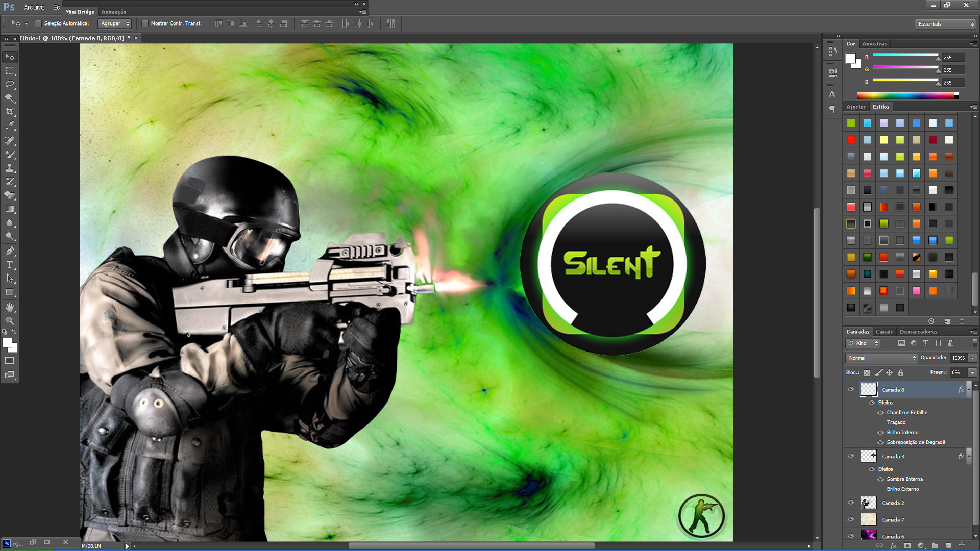Hide the Camada 2 layer

pyautogui.click(x=851, y=503)
